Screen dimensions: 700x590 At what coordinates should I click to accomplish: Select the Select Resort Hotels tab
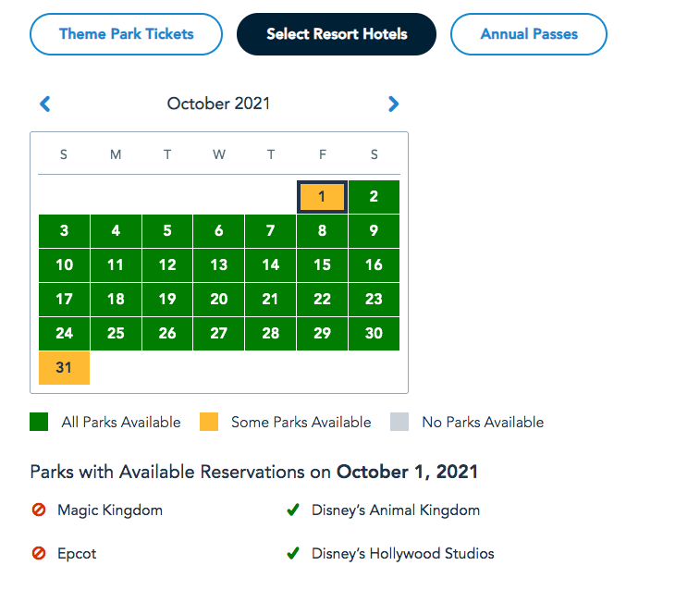click(x=337, y=34)
